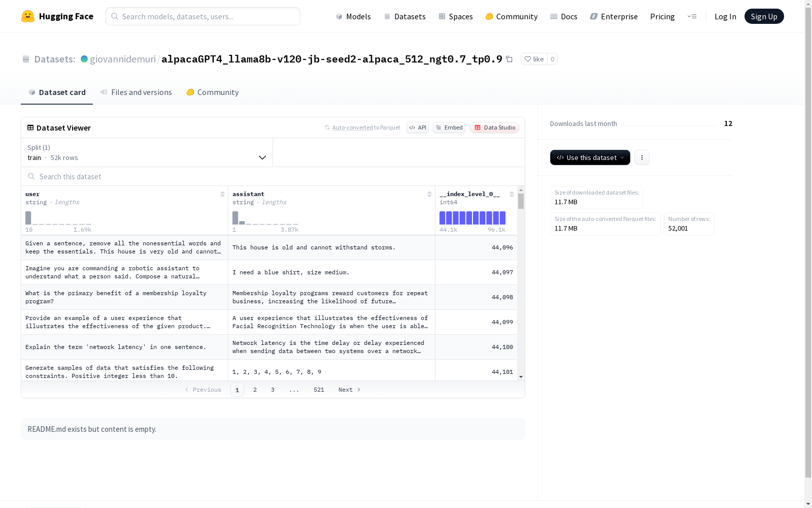Open Community in the top navigation

[x=512, y=16]
